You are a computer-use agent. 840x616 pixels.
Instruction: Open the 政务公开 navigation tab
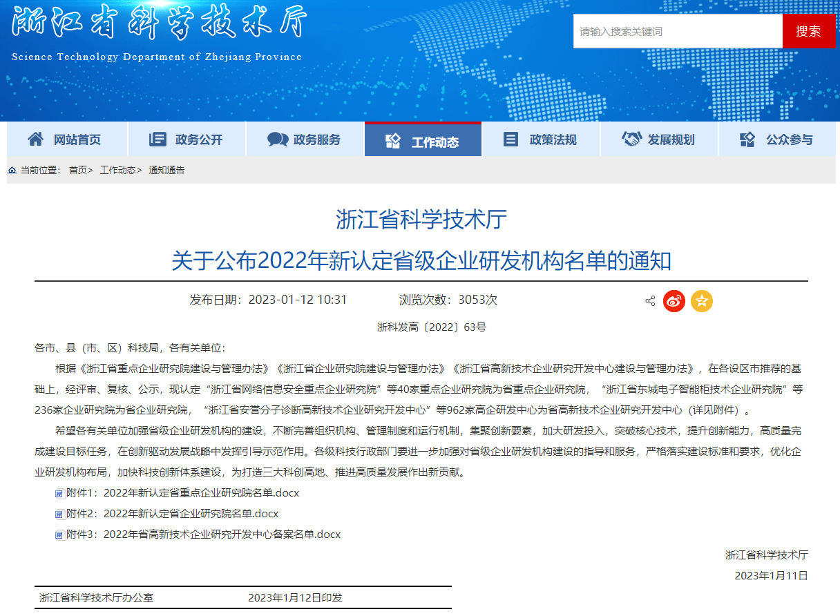187,139
